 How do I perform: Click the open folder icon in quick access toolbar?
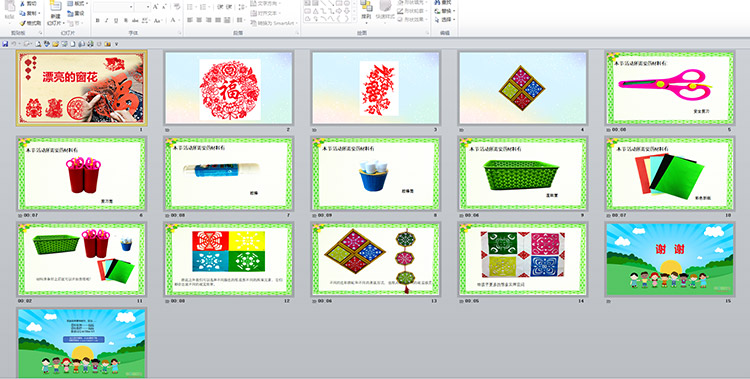(55, 44)
